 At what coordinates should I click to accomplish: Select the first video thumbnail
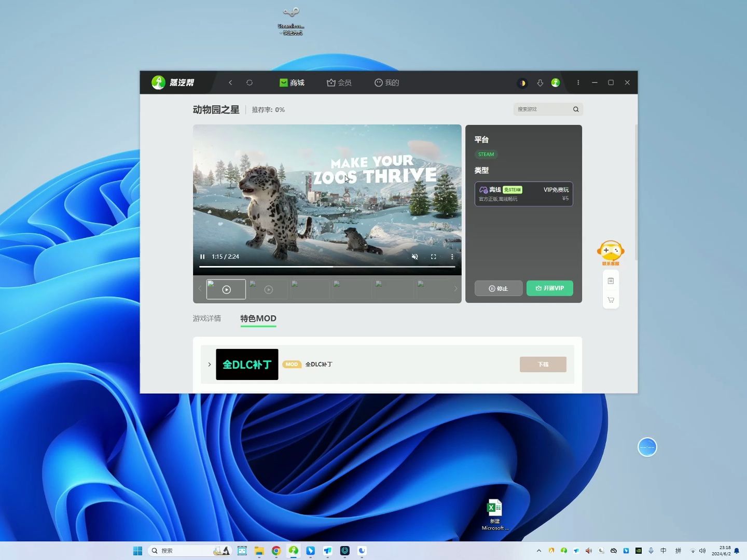pos(226,289)
